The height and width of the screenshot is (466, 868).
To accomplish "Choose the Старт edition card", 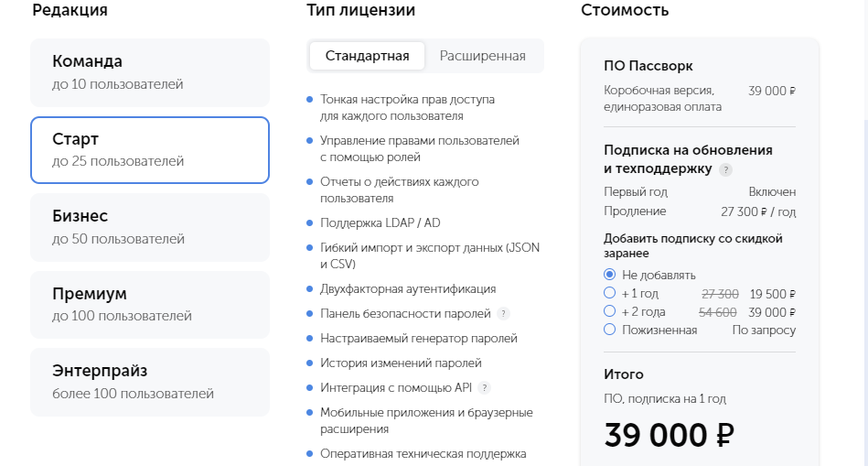I will (x=150, y=150).
